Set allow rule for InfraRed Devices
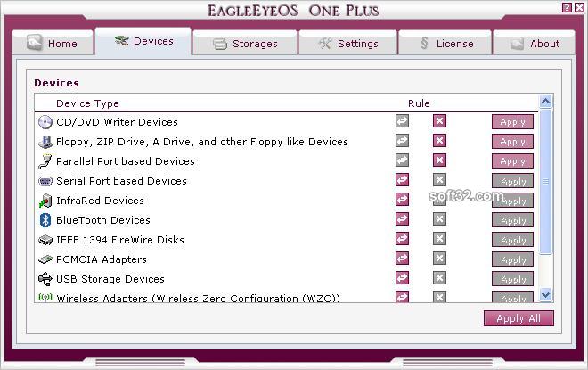This screenshot has width=588, height=370. coord(402,199)
